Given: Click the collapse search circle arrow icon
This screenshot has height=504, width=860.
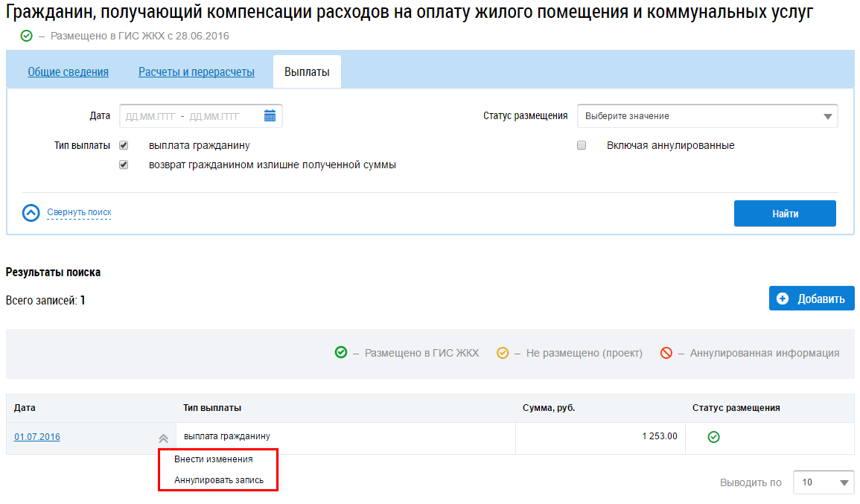Looking at the screenshot, I should [x=31, y=213].
